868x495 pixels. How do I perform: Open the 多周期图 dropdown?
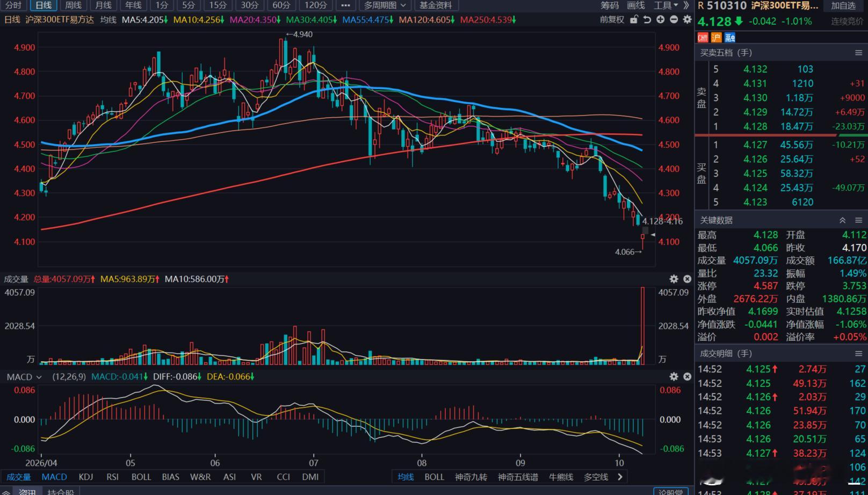(x=385, y=5)
